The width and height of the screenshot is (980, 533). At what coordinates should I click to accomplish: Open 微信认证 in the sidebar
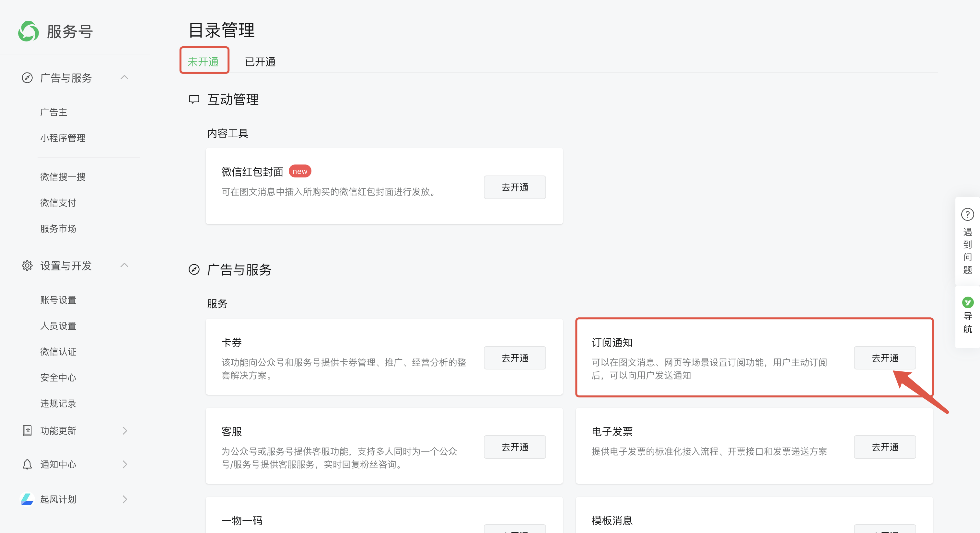tap(58, 352)
